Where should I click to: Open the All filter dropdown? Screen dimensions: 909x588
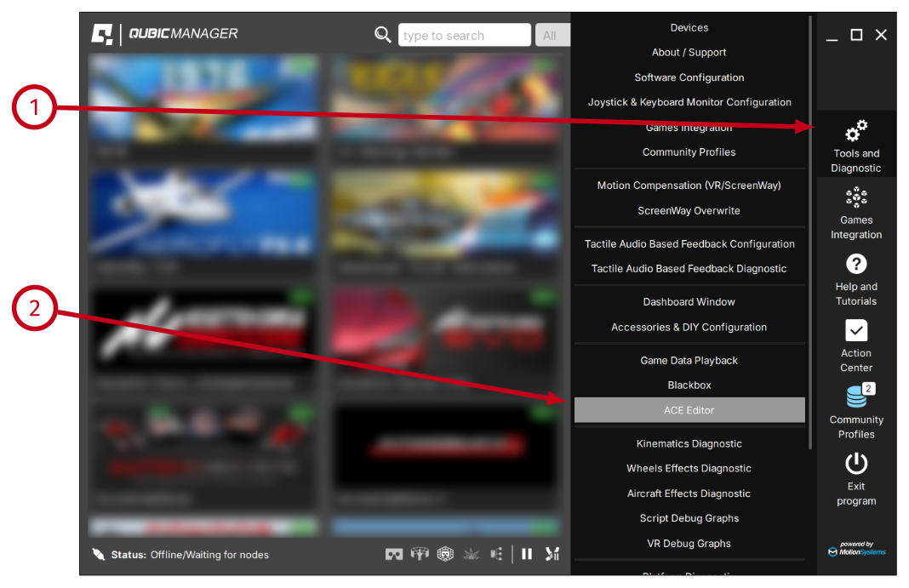[552, 35]
